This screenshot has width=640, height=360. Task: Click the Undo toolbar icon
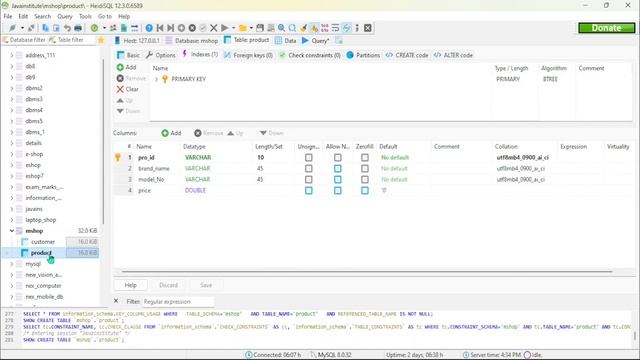point(67,28)
